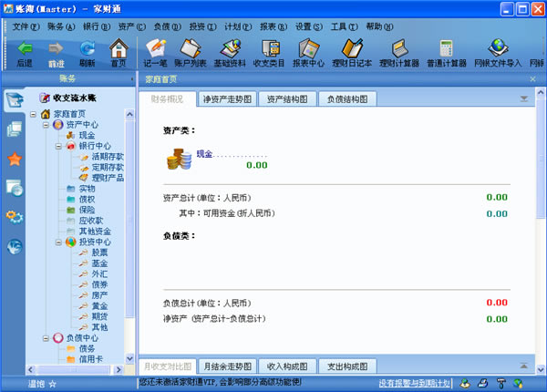
Task: Collapse the 负债中心 tree node
Action: coord(46,338)
